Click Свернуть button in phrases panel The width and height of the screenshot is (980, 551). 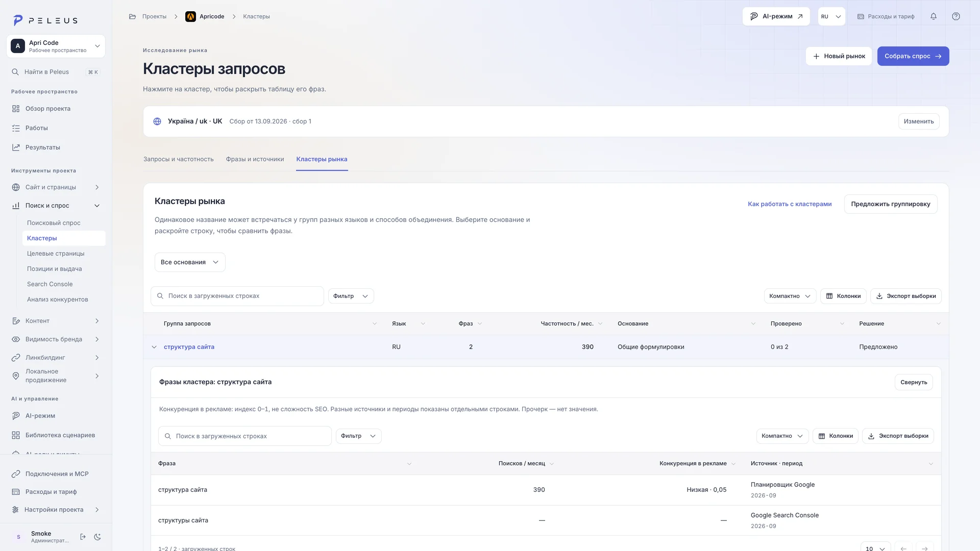click(914, 382)
